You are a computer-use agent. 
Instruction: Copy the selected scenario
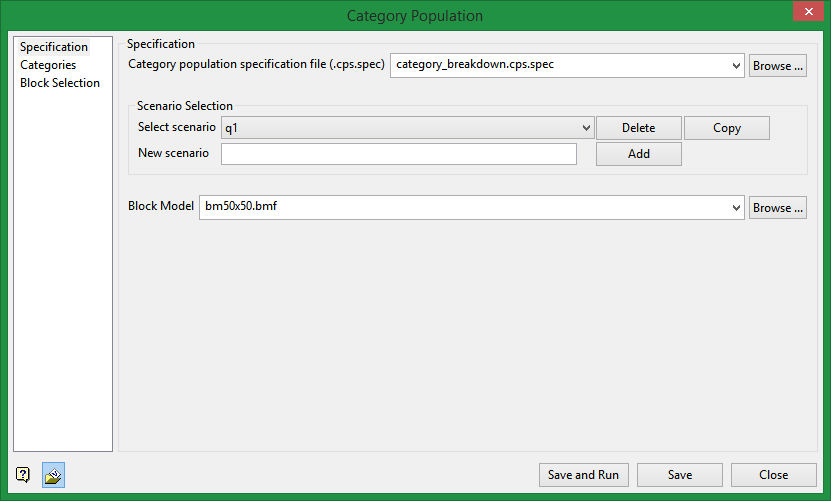point(727,128)
